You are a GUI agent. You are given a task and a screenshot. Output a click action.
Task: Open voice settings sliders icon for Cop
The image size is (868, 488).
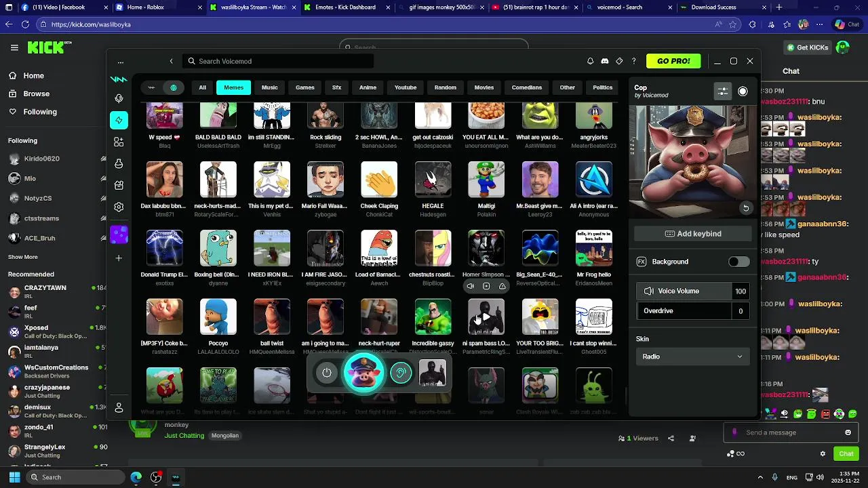click(x=723, y=91)
